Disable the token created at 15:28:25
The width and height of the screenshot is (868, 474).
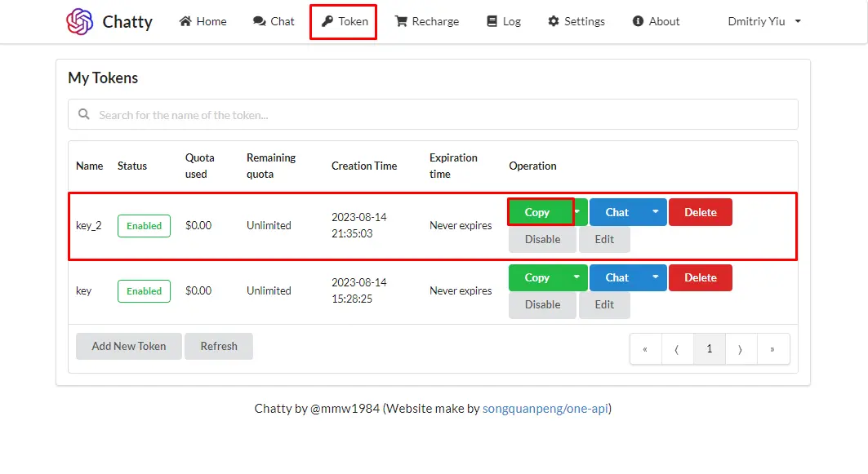click(542, 305)
